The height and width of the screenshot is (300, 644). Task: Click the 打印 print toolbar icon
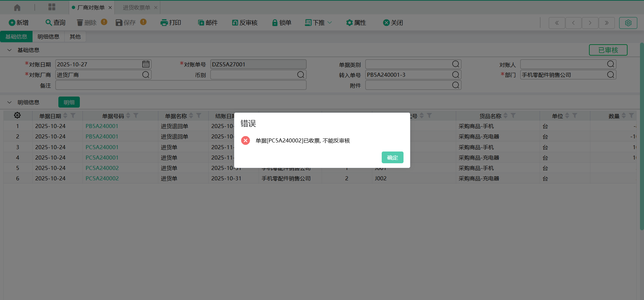(164, 23)
